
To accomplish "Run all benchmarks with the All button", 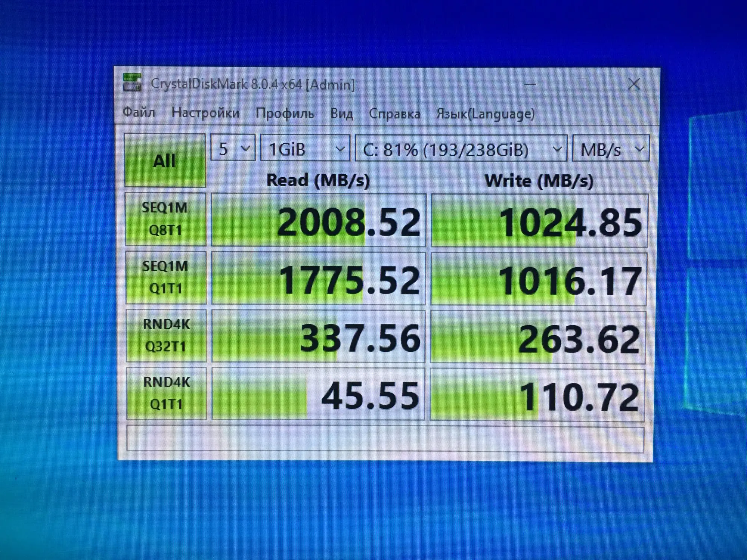I will click(x=165, y=161).
